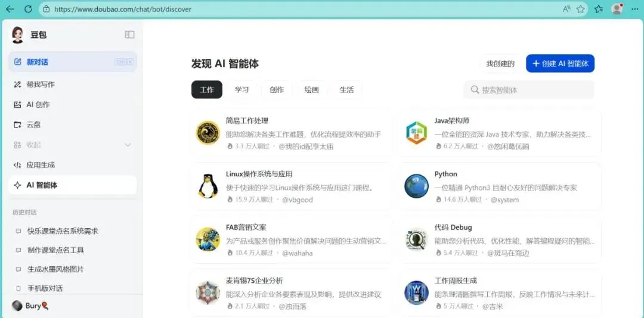Open Linux penguin bot avatar
This screenshot has width=644, height=318.
(x=208, y=186)
